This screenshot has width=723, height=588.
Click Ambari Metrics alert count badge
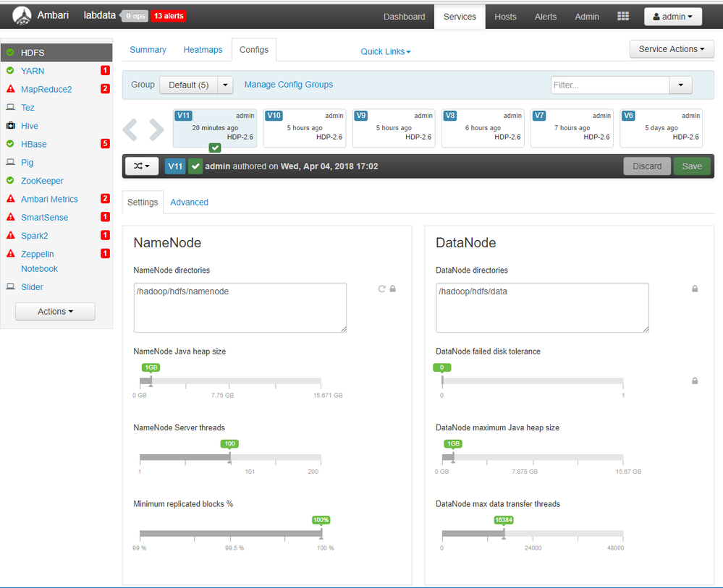tap(105, 199)
